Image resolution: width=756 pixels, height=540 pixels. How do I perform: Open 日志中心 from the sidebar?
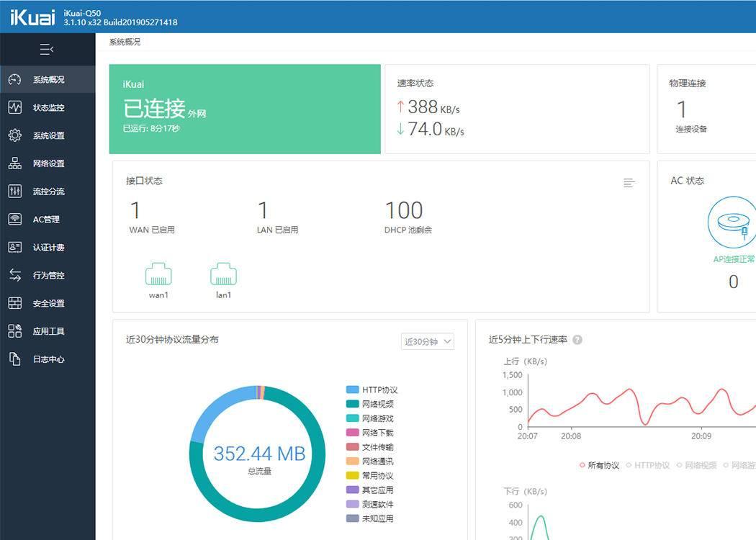tap(48, 359)
